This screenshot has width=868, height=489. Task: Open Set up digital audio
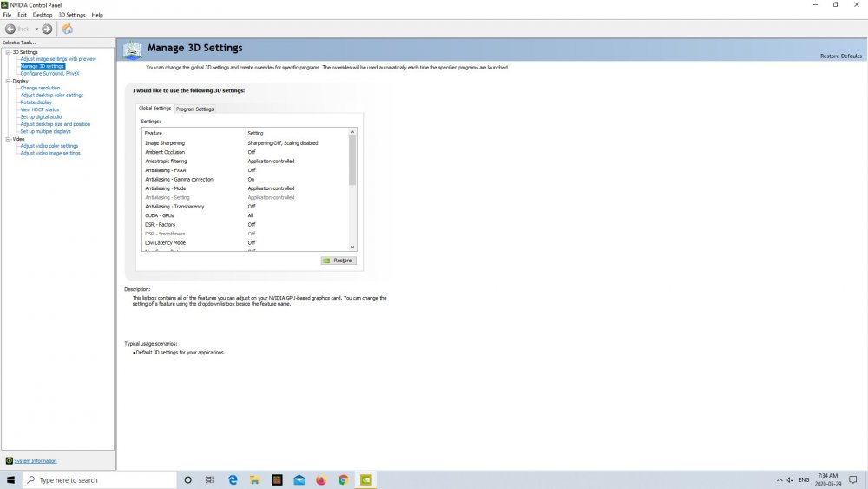pos(41,117)
